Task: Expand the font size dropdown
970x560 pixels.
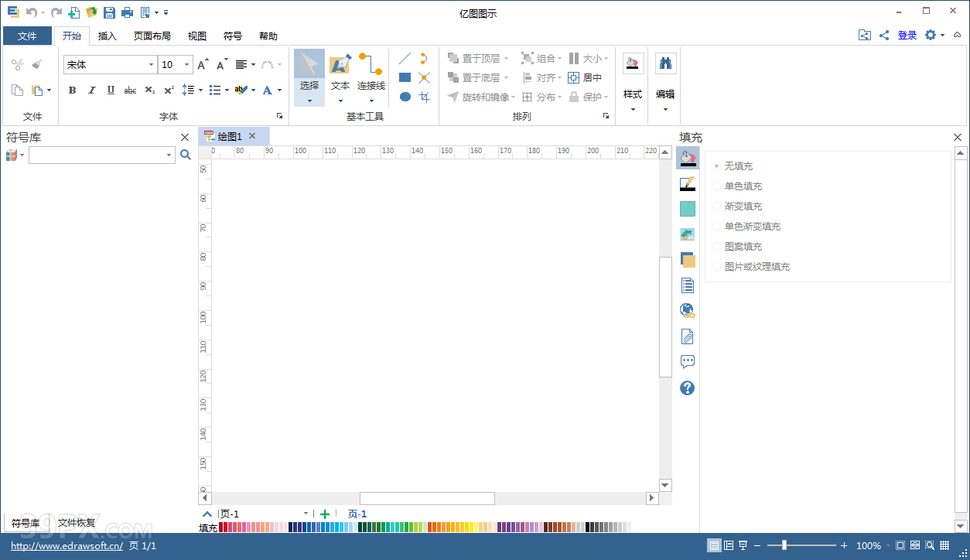Action: pyautogui.click(x=186, y=65)
